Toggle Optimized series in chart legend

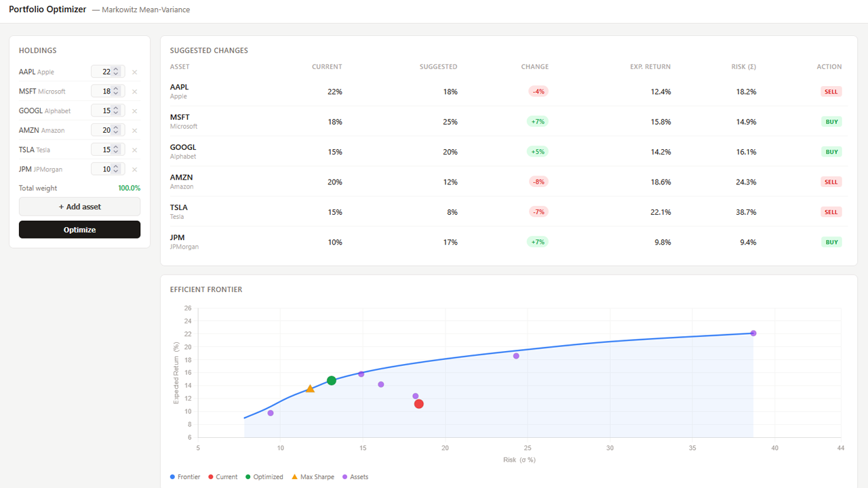coord(264,477)
